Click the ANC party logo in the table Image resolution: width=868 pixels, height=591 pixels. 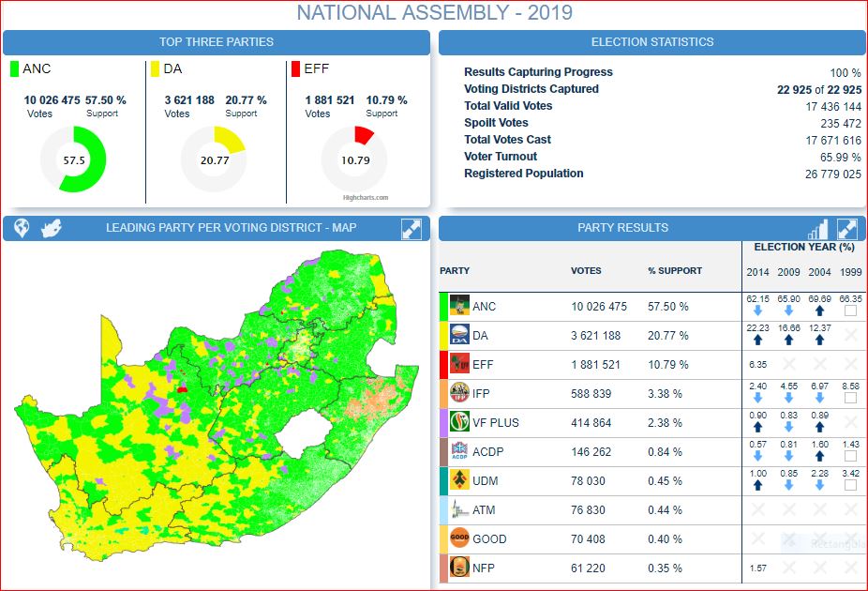(459, 306)
